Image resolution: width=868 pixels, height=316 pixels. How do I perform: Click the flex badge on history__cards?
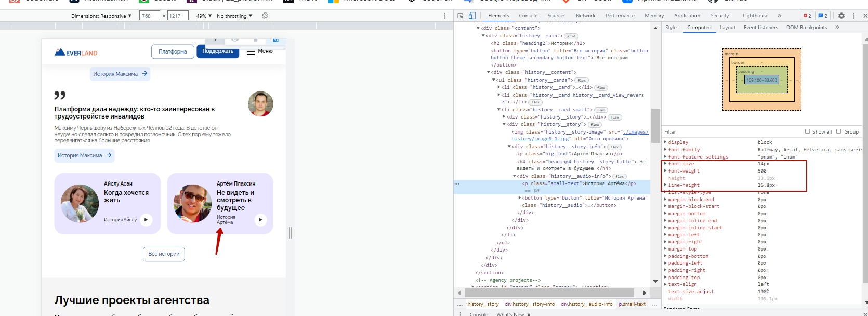click(582, 81)
